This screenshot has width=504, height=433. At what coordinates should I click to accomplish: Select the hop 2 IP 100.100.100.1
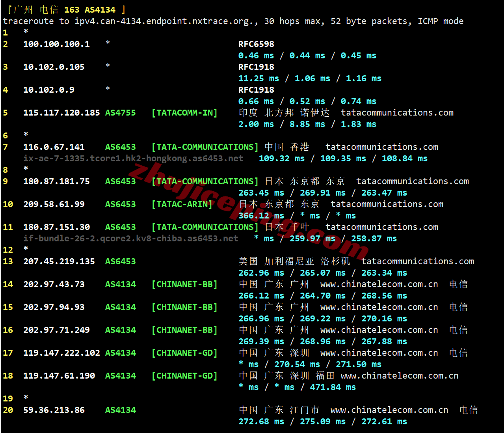coord(56,44)
